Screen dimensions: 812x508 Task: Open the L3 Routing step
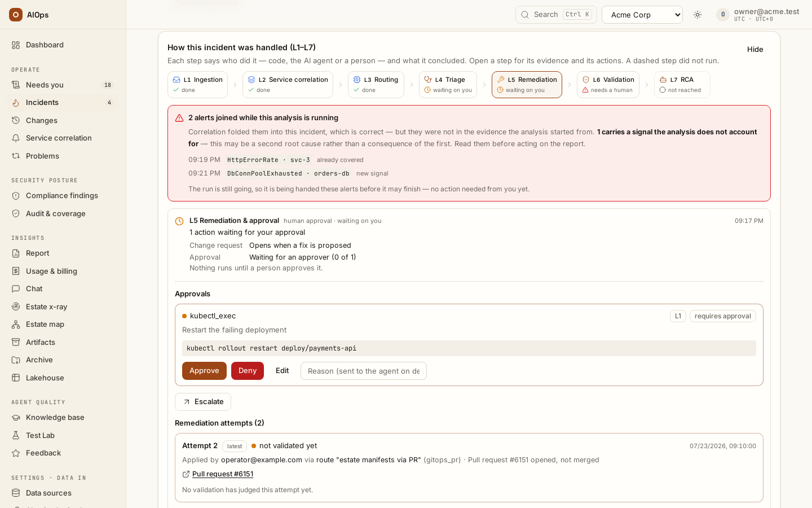pyautogui.click(x=376, y=85)
